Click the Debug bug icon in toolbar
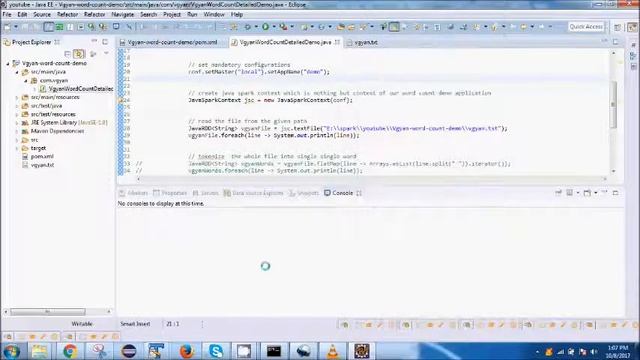This screenshot has height=360, width=640. [x=247, y=27]
